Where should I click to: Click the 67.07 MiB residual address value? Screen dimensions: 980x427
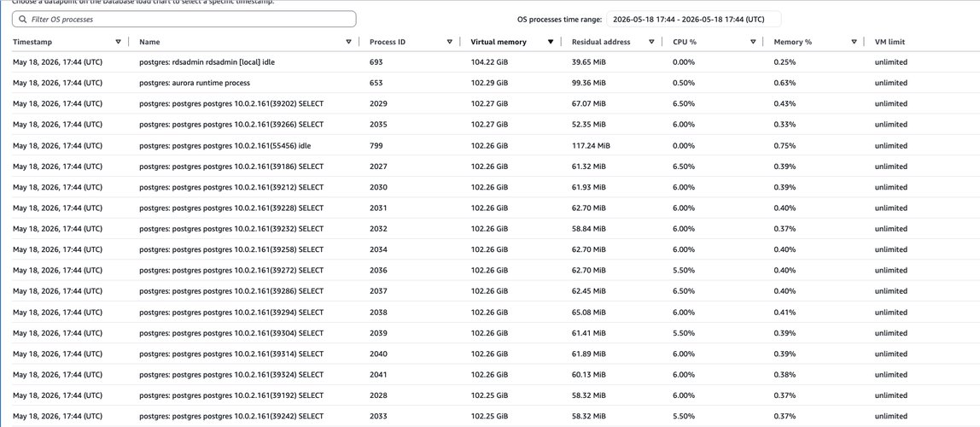[588, 104]
